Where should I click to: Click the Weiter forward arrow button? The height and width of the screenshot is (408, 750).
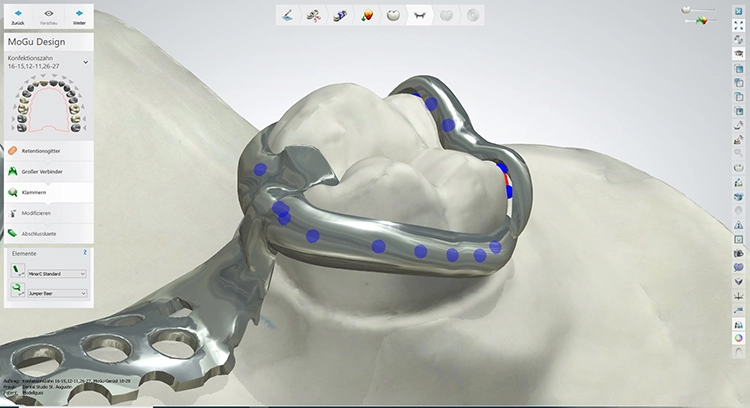pos(78,16)
